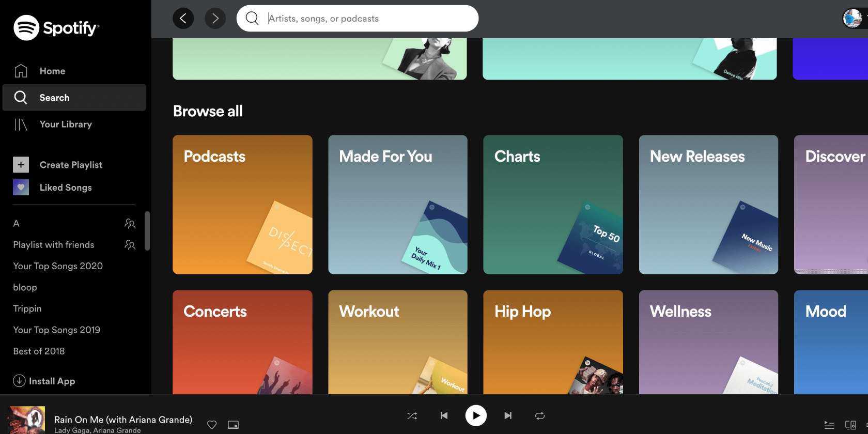Screen dimensions: 868x434
Task: Open the New Releases card
Action: tap(708, 205)
